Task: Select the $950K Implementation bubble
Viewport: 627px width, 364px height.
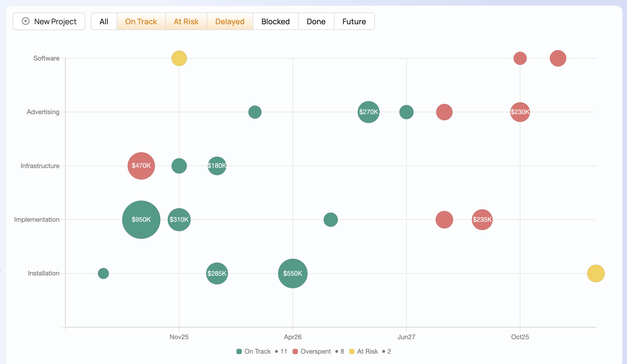Action: pyautogui.click(x=141, y=220)
